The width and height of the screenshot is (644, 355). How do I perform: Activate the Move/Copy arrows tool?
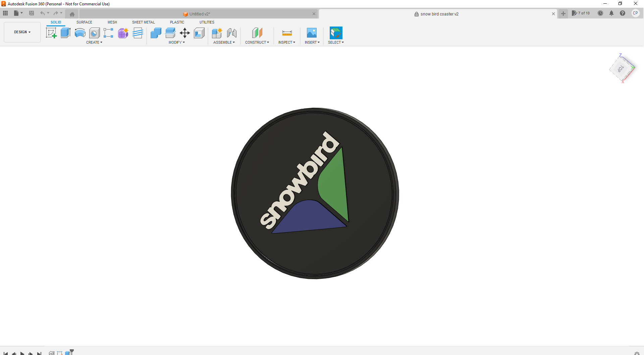pos(185,33)
